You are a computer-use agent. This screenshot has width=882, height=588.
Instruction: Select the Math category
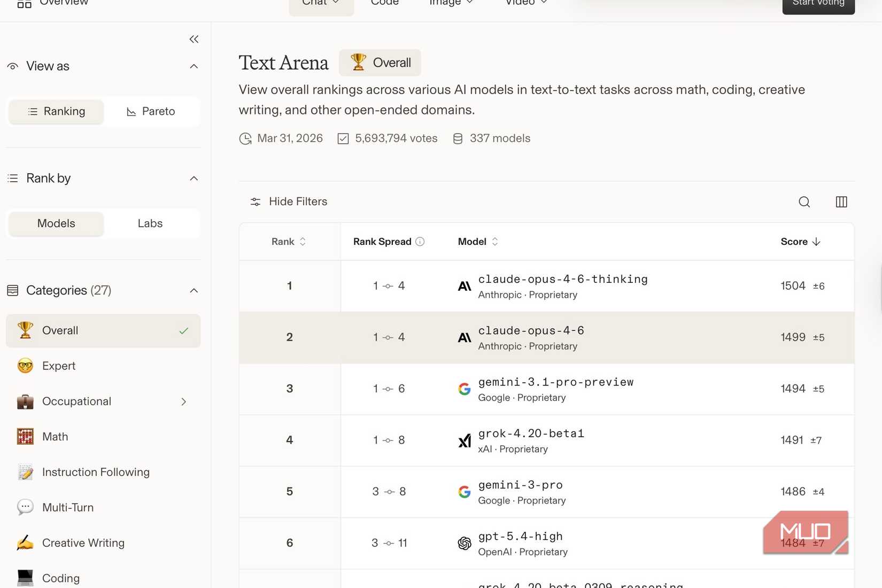click(55, 437)
